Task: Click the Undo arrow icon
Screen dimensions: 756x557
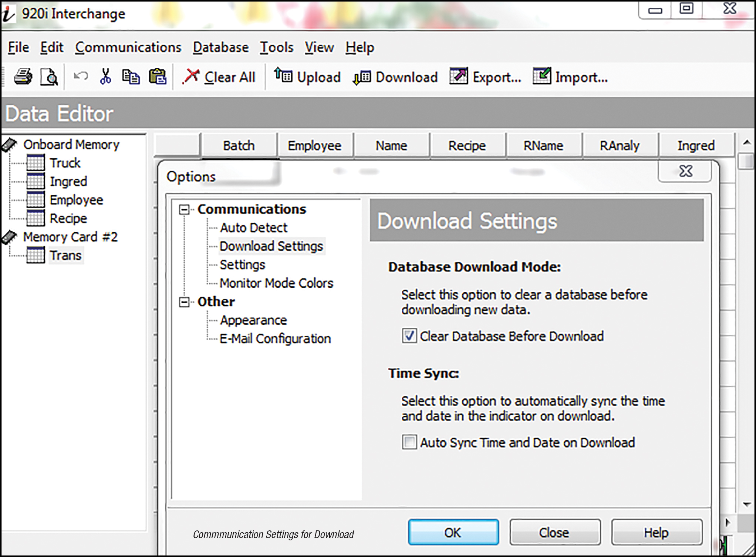Action: pyautogui.click(x=81, y=77)
